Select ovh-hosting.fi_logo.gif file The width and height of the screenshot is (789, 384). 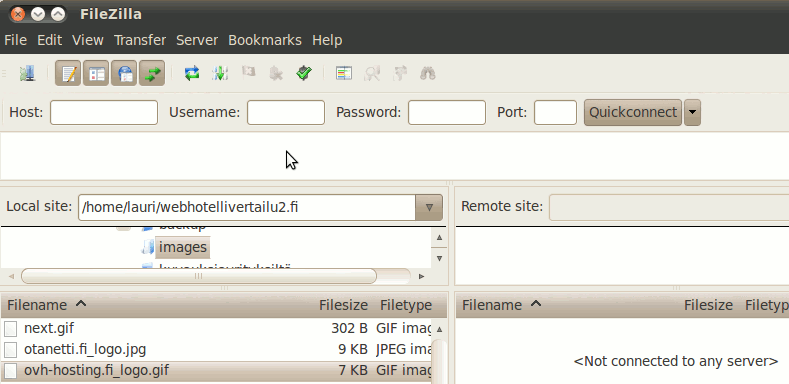click(x=97, y=370)
